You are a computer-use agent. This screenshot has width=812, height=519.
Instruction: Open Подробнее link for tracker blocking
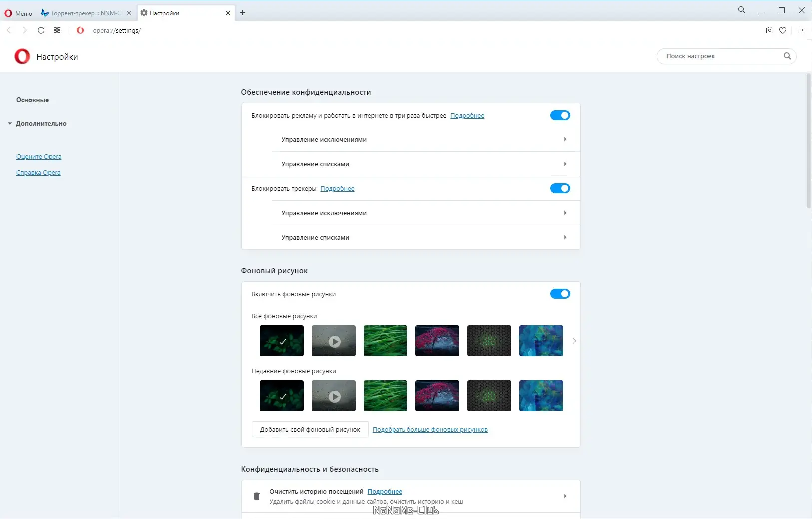coord(338,189)
